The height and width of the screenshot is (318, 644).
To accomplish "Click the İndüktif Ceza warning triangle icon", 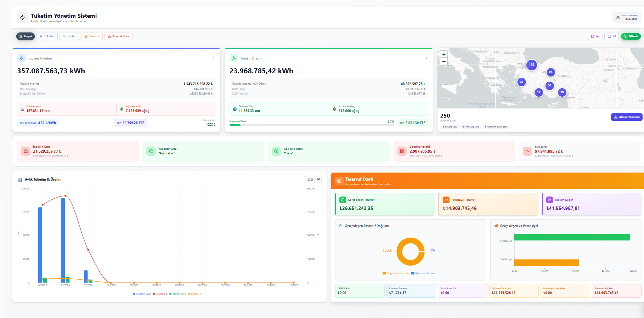I will pyautogui.click(x=26, y=151).
